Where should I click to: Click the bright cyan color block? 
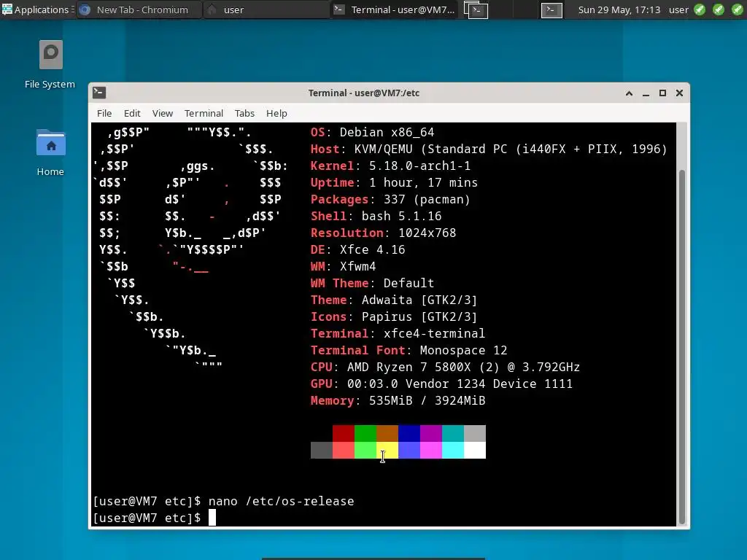(453, 451)
